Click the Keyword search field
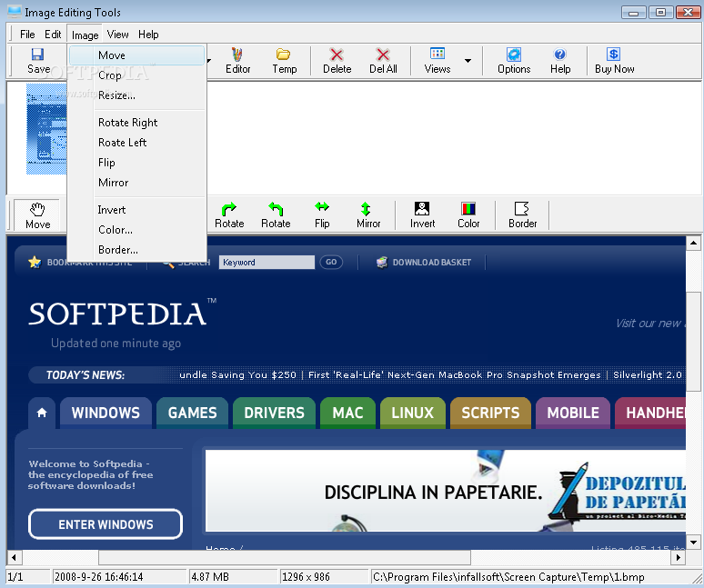 267,262
